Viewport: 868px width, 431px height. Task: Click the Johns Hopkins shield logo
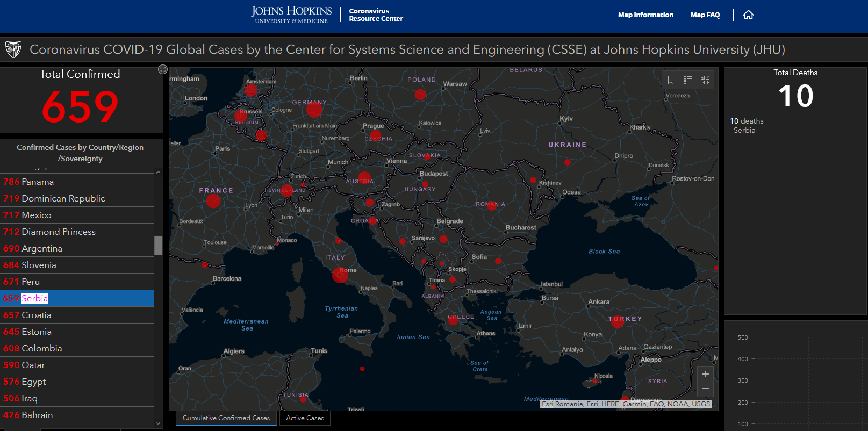[x=13, y=49]
